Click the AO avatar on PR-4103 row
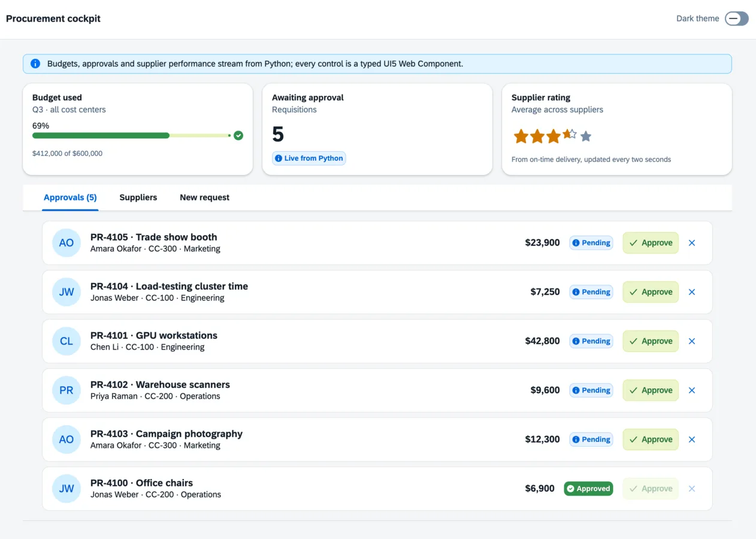 (66, 439)
